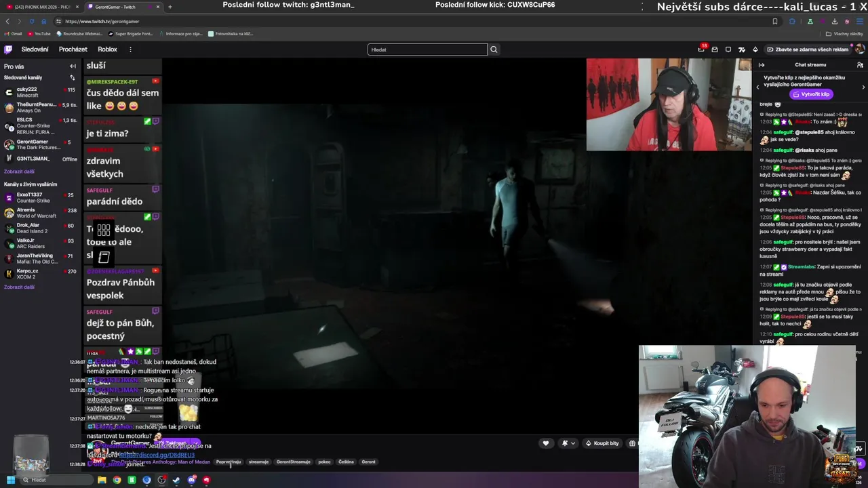The height and width of the screenshot is (488, 868).
Task: Collapse the stream chat panel arrow
Action: coord(762,65)
